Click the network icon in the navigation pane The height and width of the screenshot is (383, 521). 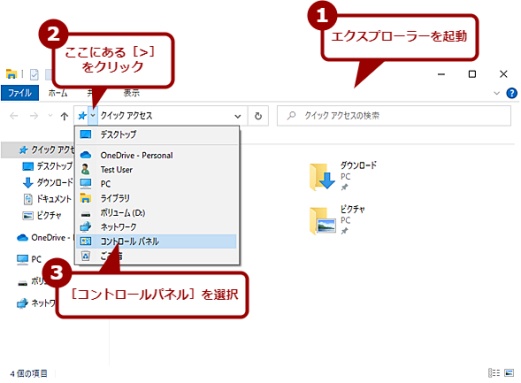22,303
